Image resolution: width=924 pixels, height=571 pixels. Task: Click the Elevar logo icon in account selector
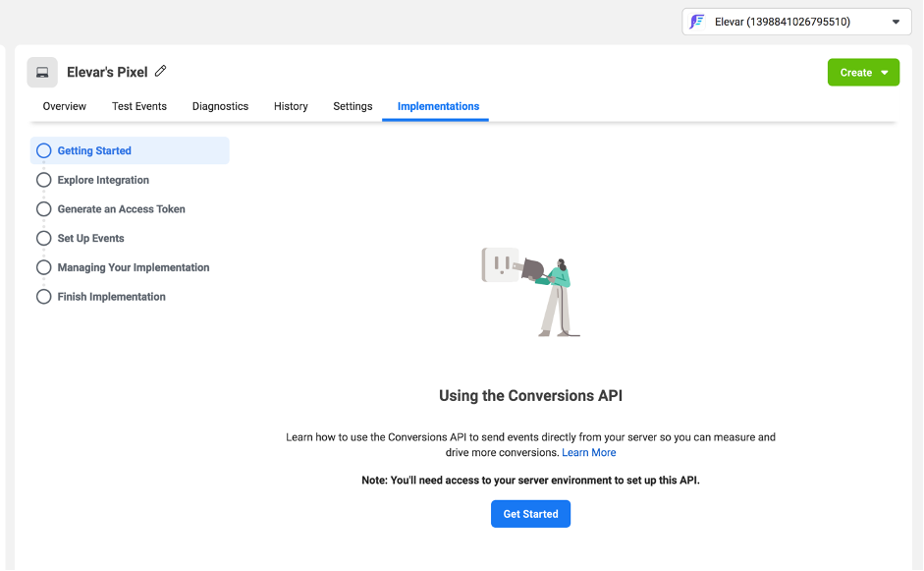698,22
